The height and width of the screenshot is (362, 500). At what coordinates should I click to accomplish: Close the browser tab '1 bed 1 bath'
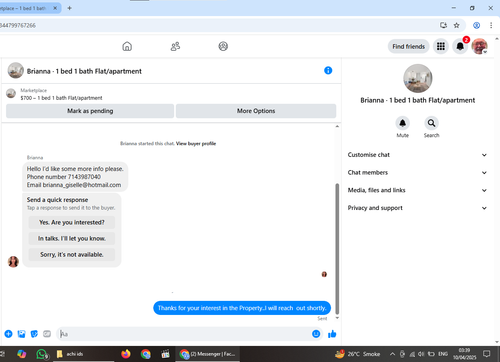click(55, 8)
